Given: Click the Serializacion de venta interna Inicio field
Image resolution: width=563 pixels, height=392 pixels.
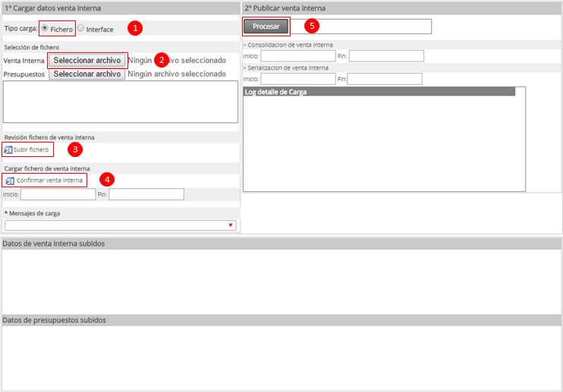Looking at the screenshot, I should pos(298,79).
